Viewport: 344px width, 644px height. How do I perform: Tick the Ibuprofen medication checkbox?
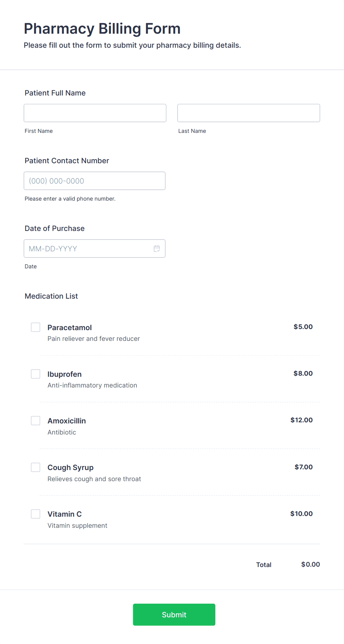(x=36, y=374)
